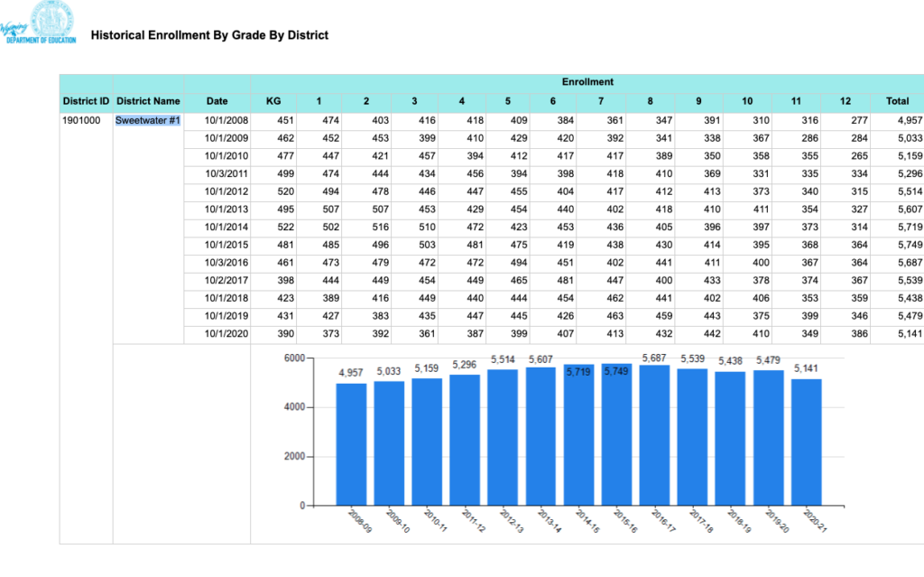
Task: Click the District Name column header
Action: (x=148, y=101)
